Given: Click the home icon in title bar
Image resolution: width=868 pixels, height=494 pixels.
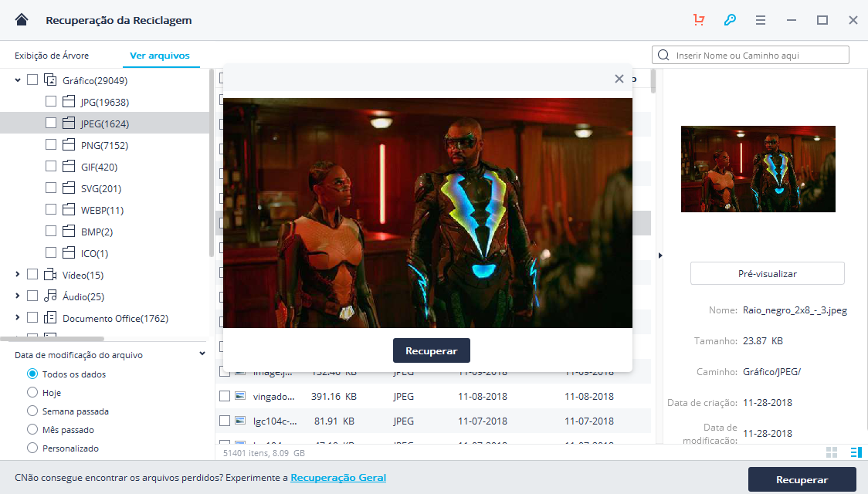Looking at the screenshot, I should coord(22,20).
